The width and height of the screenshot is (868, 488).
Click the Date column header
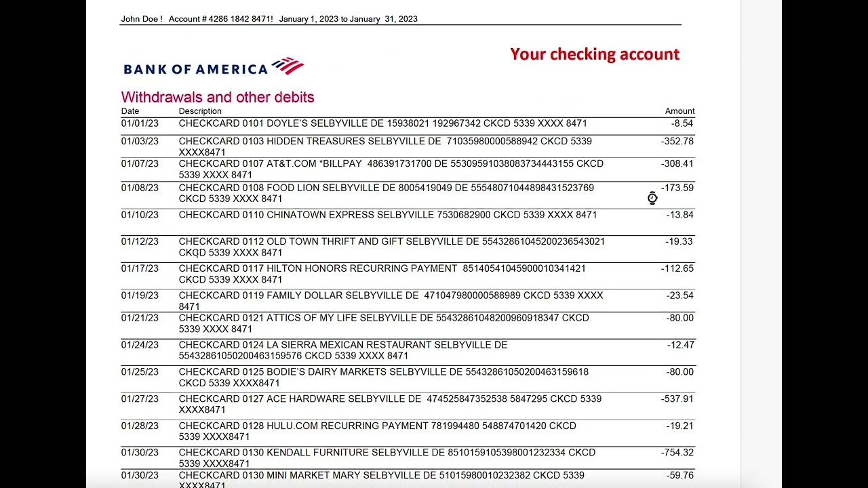(130, 111)
